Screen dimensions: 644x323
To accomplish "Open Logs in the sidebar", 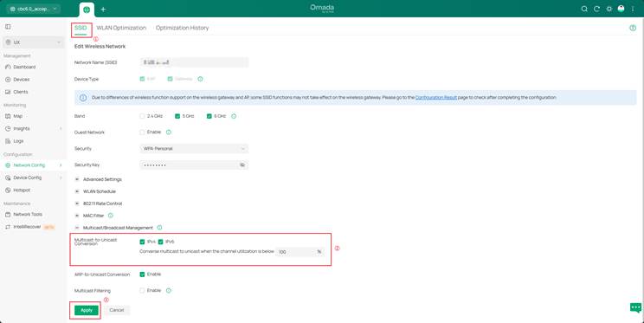I will pyautogui.click(x=18, y=141).
